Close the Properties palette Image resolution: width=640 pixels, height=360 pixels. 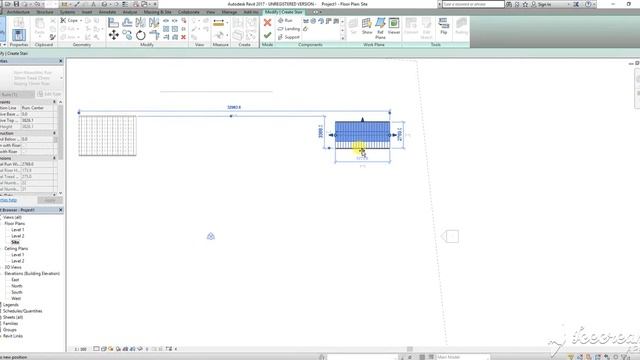pos(61,61)
